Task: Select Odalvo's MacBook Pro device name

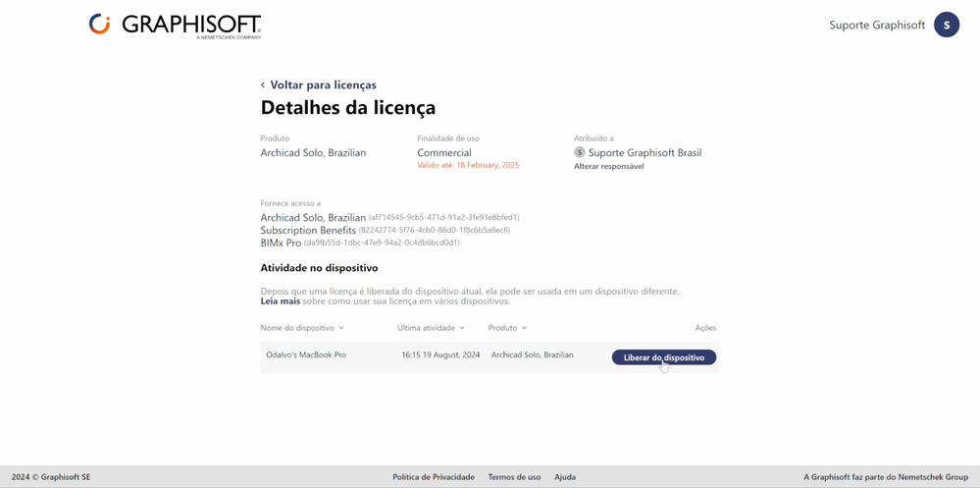Action: [306, 354]
